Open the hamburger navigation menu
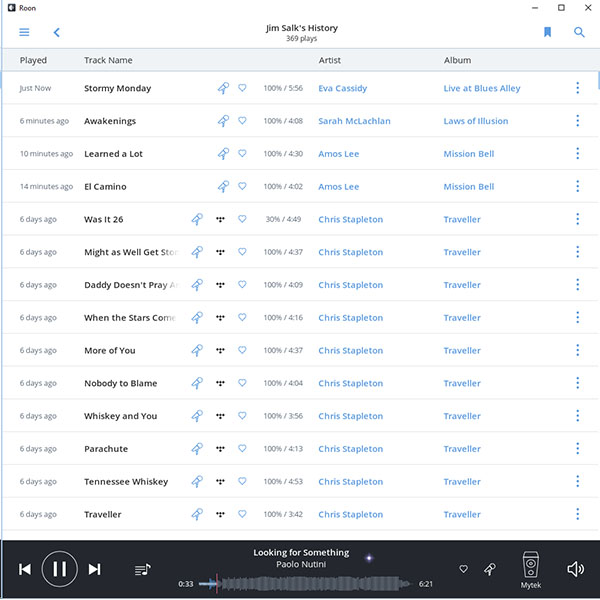Screen dimensions: 600x600 point(24,32)
